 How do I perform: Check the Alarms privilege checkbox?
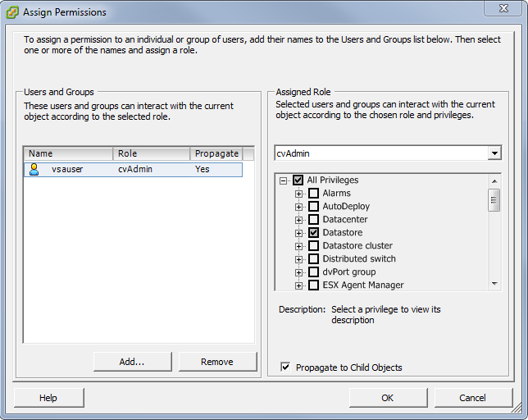(313, 194)
